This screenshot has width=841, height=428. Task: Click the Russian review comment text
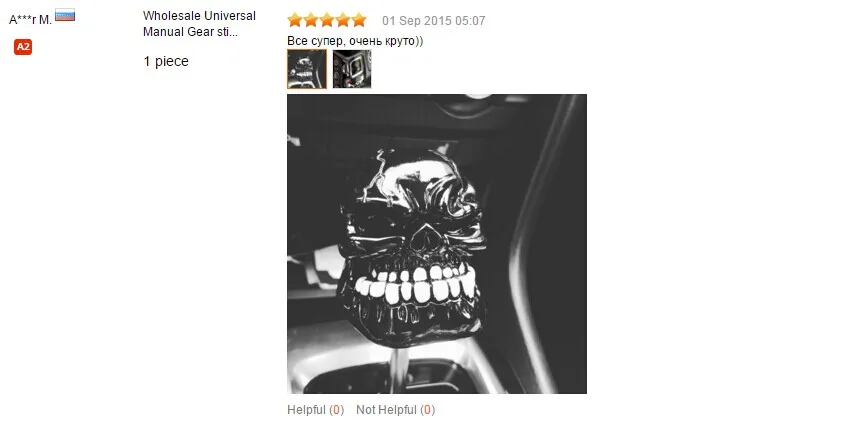pos(355,41)
